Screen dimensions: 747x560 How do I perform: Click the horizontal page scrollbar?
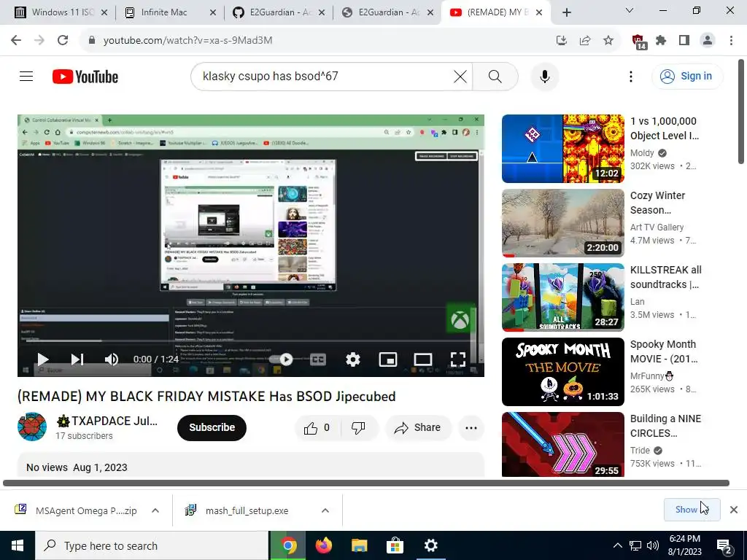366,483
